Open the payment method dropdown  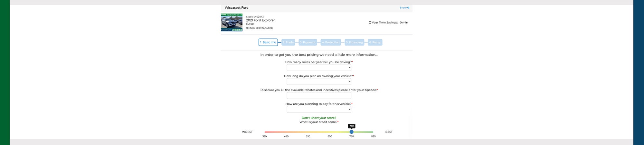pos(319,110)
